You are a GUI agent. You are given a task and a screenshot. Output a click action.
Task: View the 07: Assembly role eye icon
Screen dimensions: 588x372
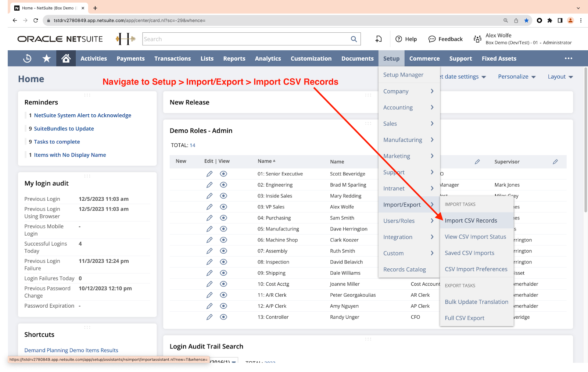[x=223, y=251]
